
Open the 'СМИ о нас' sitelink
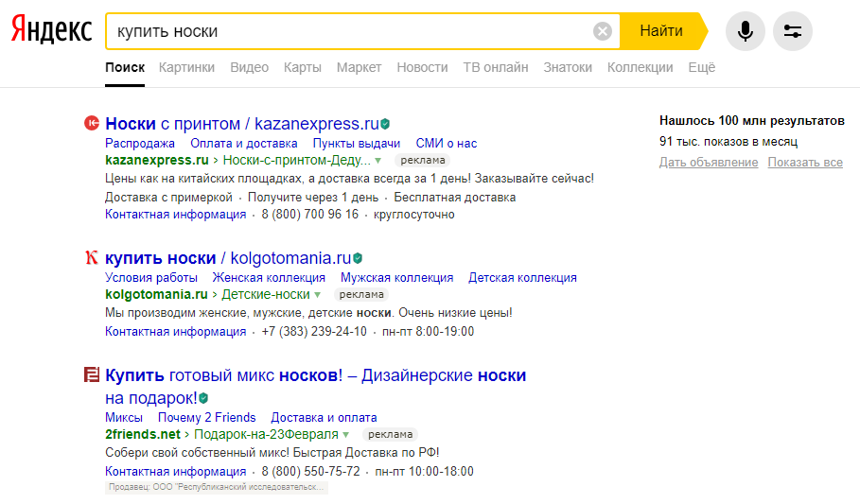pyautogui.click(x=447, y=144)
